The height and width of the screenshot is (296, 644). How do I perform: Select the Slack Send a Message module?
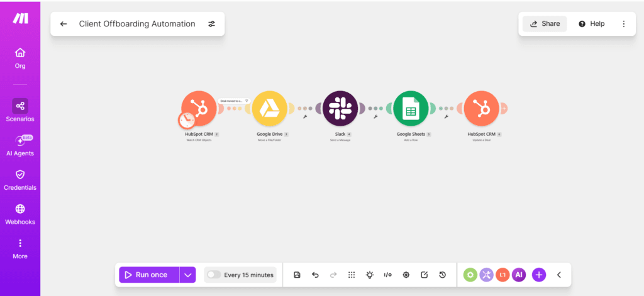tap(340, 108)
